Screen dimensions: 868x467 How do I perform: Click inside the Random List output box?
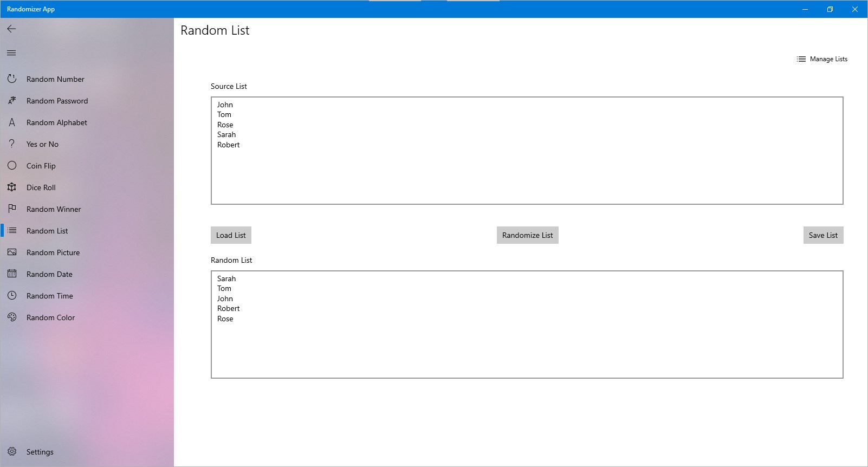pos(527,325)
